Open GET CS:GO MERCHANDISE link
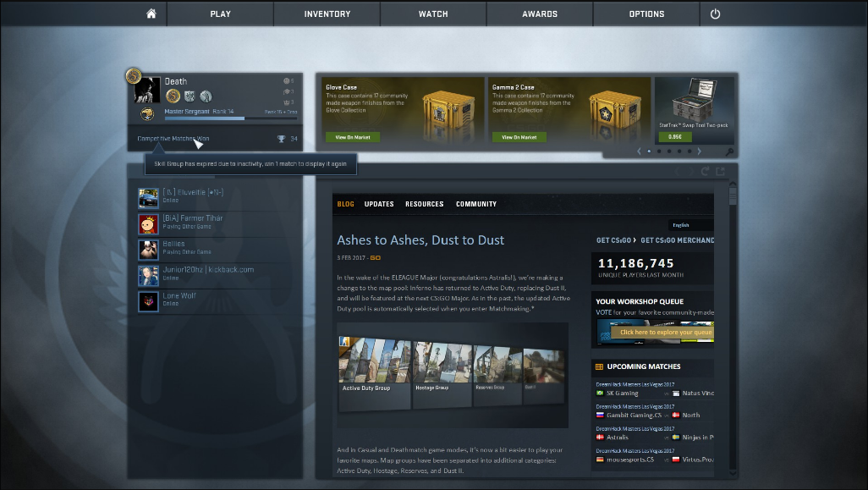This screenshot has height=490, width=868. [677, 240]
